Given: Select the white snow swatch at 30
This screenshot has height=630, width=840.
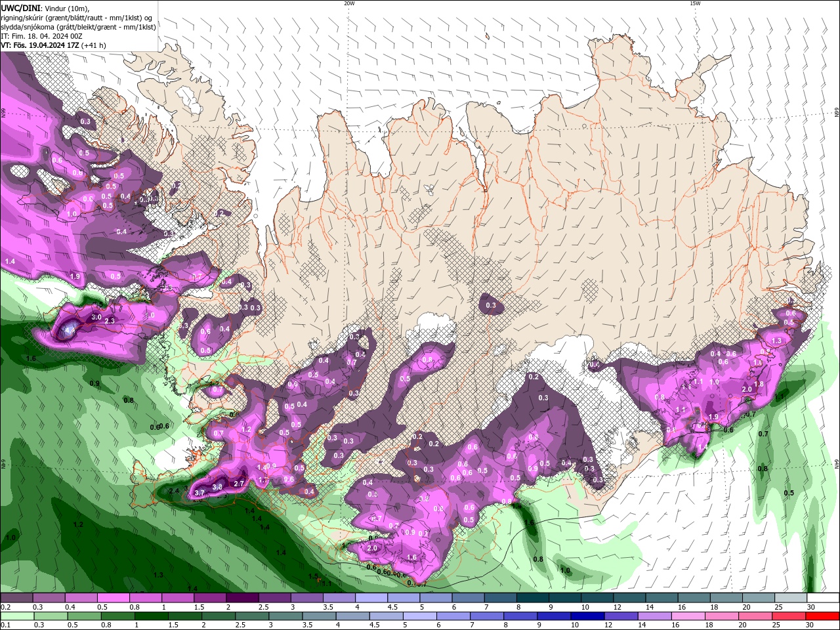Looking at the screenshot, I should (822, 598).
